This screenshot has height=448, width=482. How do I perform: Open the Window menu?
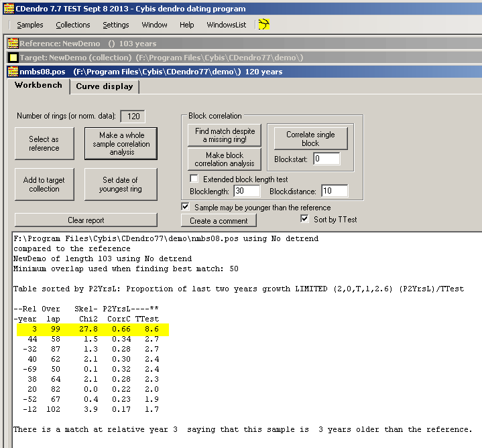[x=154, y=25]
